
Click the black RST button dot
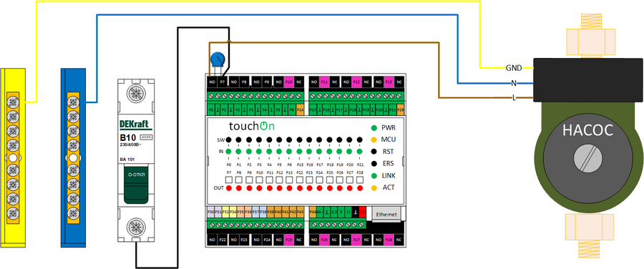point(374,152)
